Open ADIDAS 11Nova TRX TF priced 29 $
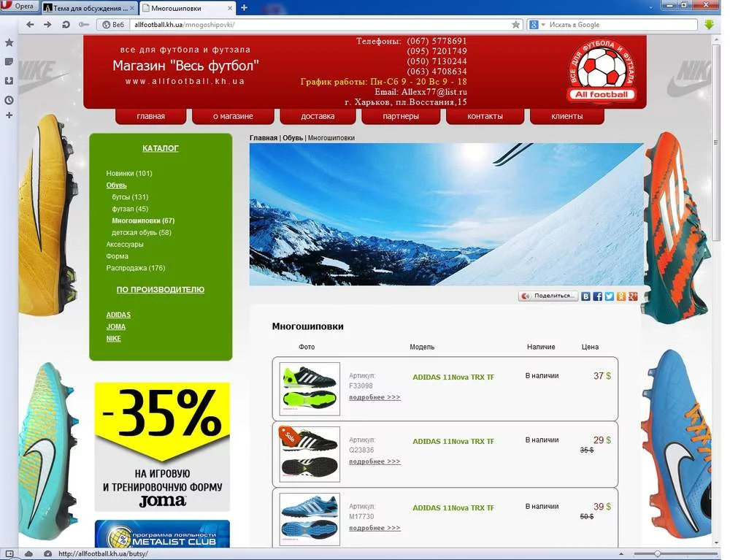The width and height of the screenshot is (730, 560). 453,441
